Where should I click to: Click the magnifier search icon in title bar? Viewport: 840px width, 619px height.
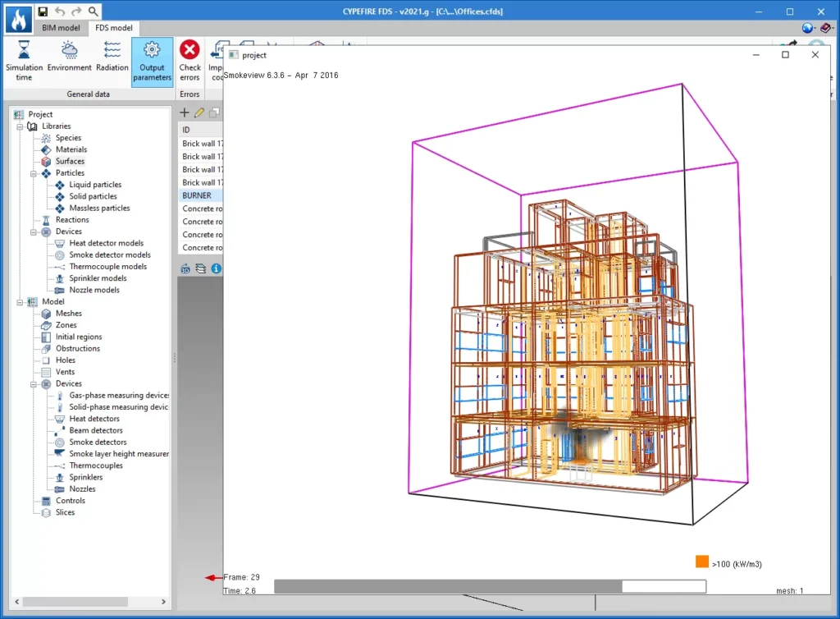(94, 11)
